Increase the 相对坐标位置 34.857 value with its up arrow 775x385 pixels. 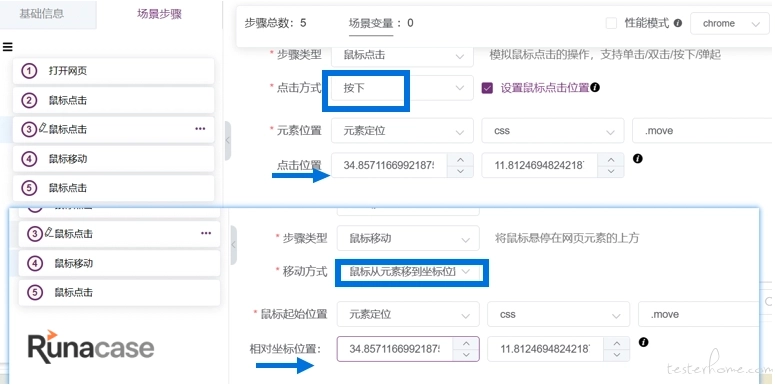466,343
